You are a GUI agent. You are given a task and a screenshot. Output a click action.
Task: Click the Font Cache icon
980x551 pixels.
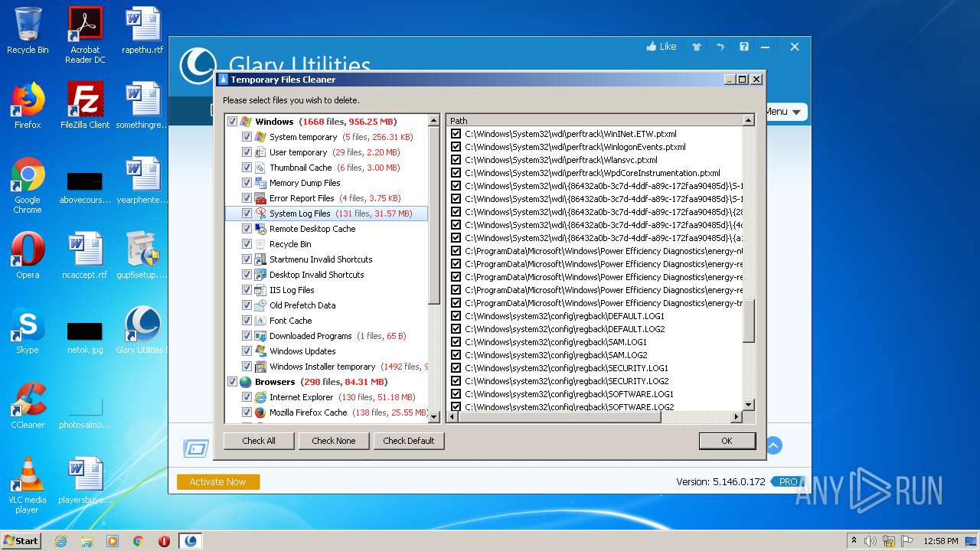pyautogui.click(x=260, y=321)
